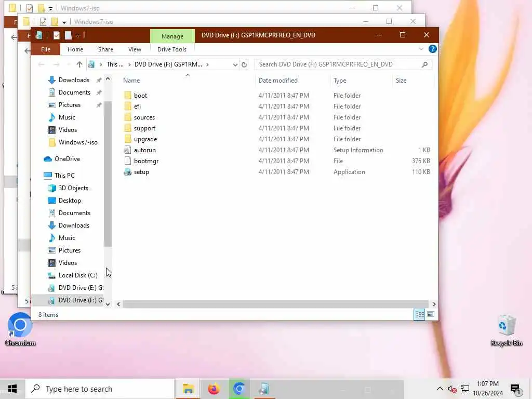Select the setup application icon
The image size is (532, 399).
128,171
